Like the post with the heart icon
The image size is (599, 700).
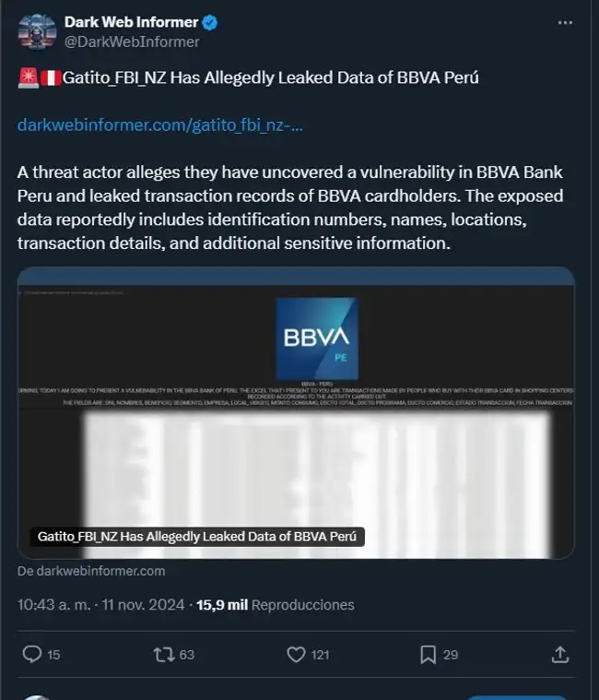(x=296, y=655)
